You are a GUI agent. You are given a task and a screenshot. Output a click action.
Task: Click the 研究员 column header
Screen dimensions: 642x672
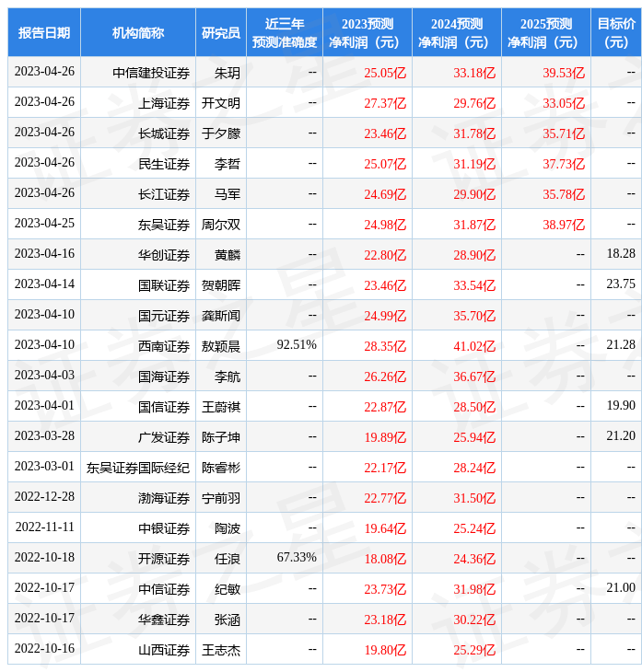point(221,32)
